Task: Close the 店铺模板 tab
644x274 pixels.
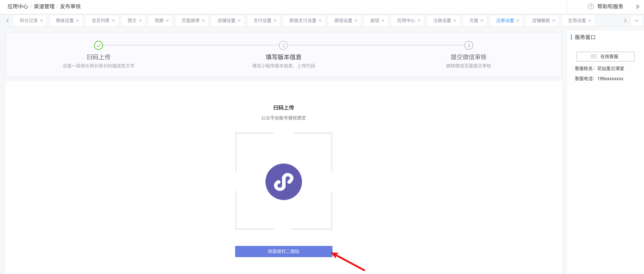Action: pos(554,21)
